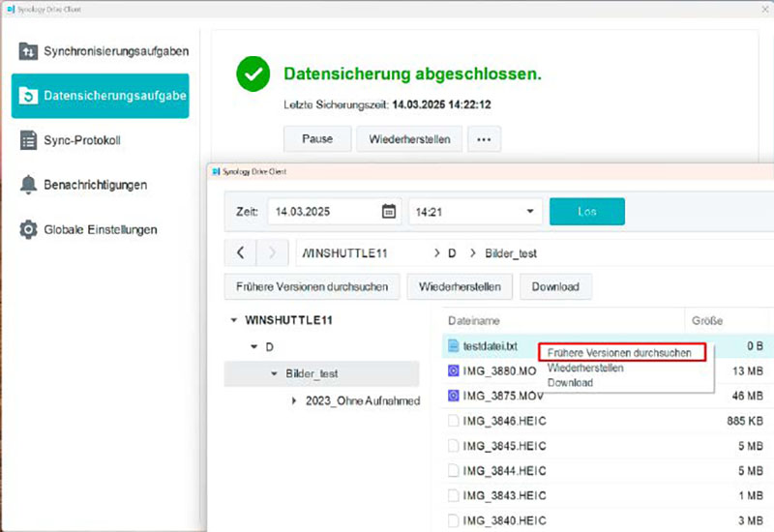This screenshot has height=532, width=774.
Task: Choose Frühere Versionen durchsuchen in context menu
Action: coord(619,353)
